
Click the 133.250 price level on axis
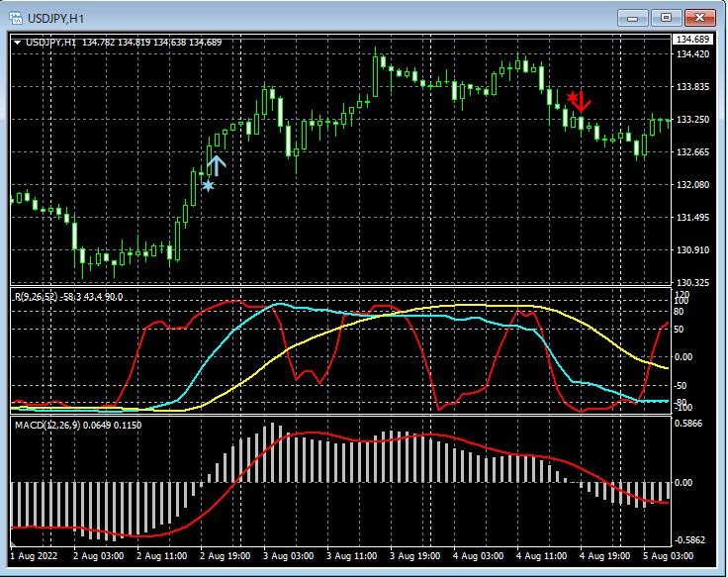(x=692, y=120)
